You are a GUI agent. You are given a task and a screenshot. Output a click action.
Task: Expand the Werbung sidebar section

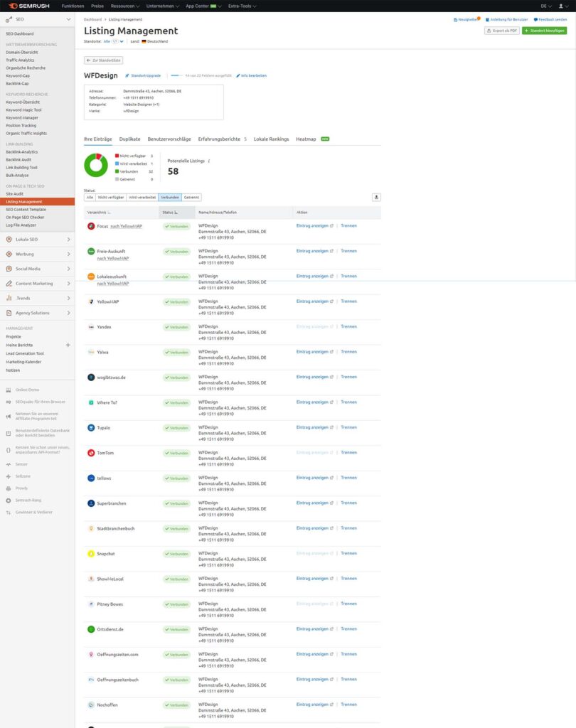click(69, 254)
